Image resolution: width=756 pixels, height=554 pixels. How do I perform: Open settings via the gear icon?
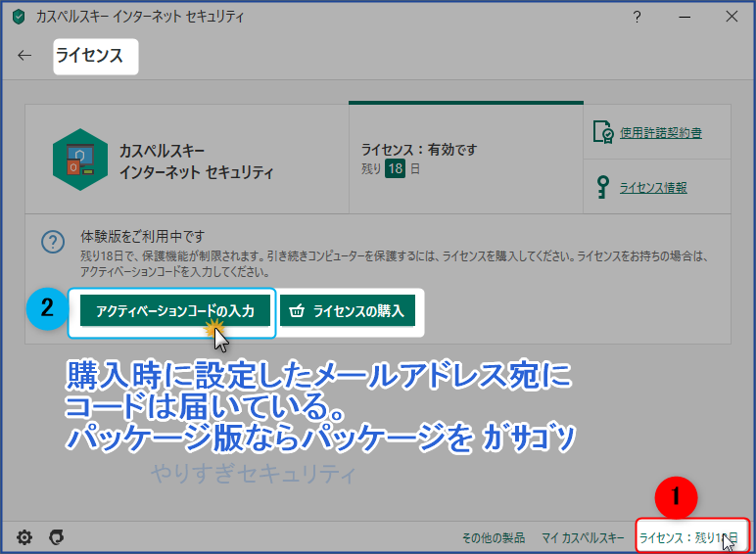coord(24,537)
